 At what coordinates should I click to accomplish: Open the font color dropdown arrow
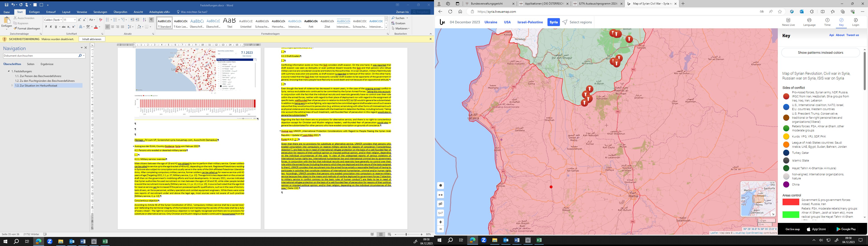tap(99, 27)
